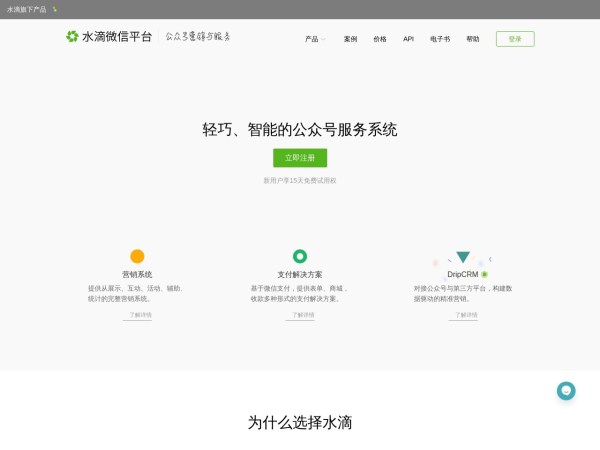600x450 pixels.
Task: Open 电子书 from the navigation
Action: click(x=440, y=39)
